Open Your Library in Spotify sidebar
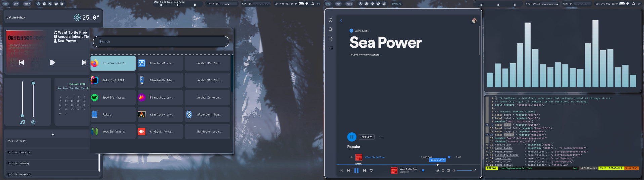Screen dimensions: 644x180 [x=331, y=39]
